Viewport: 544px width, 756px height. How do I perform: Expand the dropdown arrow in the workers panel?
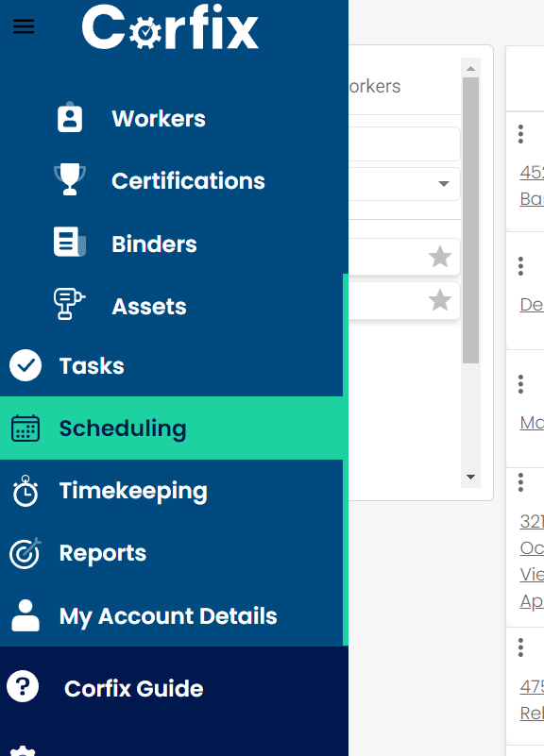444,184
